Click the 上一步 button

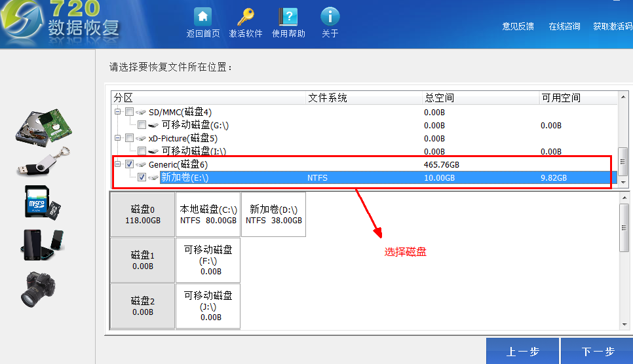point(522,351)
